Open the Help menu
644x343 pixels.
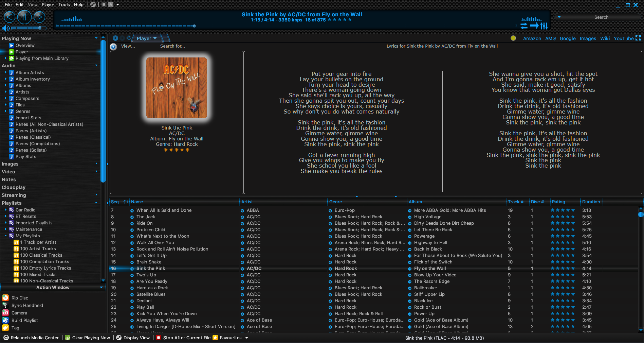coord(79,4)
